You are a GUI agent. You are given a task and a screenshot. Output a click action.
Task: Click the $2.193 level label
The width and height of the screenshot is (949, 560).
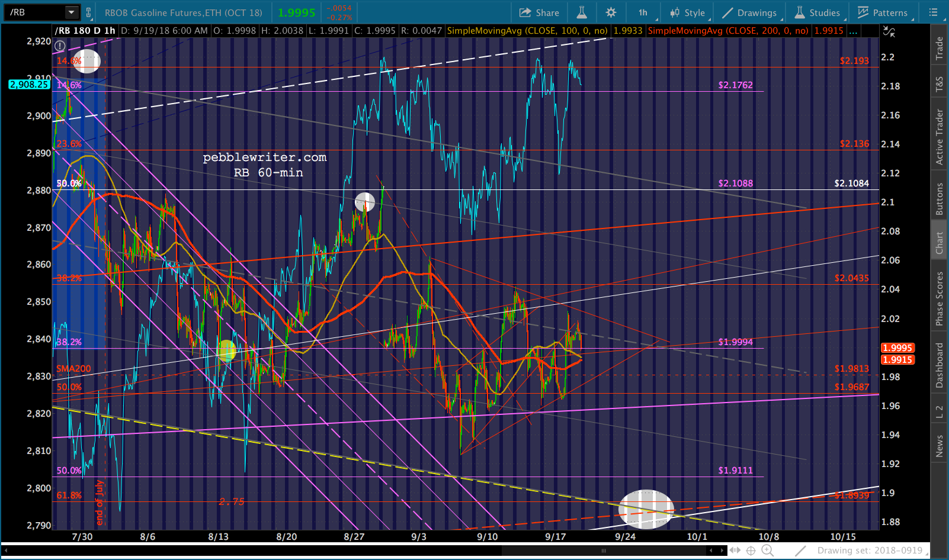click(x=854, y=61)
